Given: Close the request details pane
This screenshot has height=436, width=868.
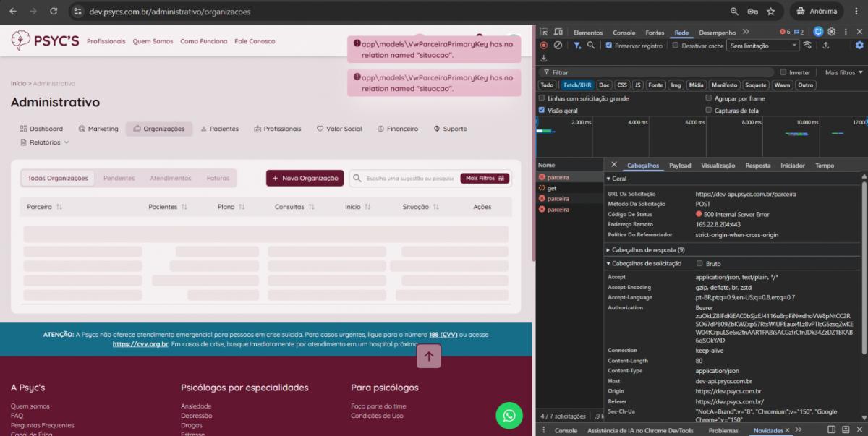Looking at the screenshot, I should click(614, 165).
